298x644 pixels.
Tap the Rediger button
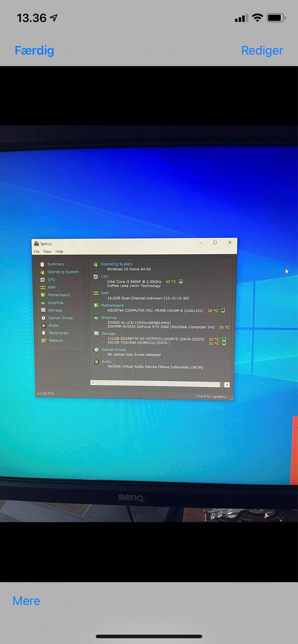tap(262, 50)
